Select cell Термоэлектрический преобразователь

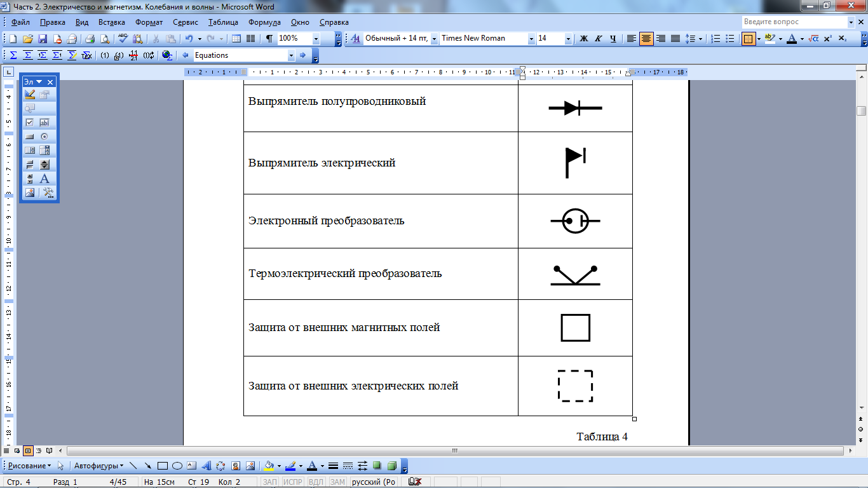(x=381, y=274)
